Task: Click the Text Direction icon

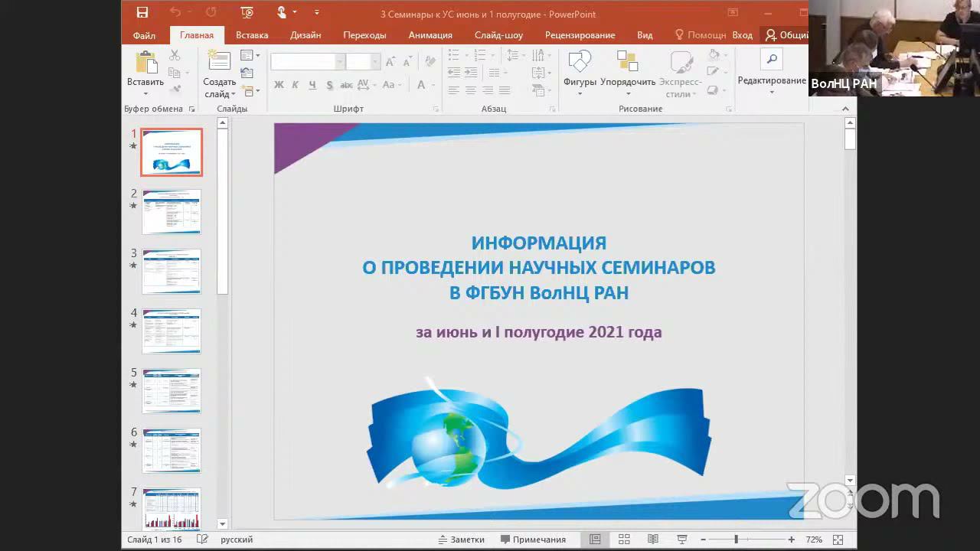Action: point(540,55)
